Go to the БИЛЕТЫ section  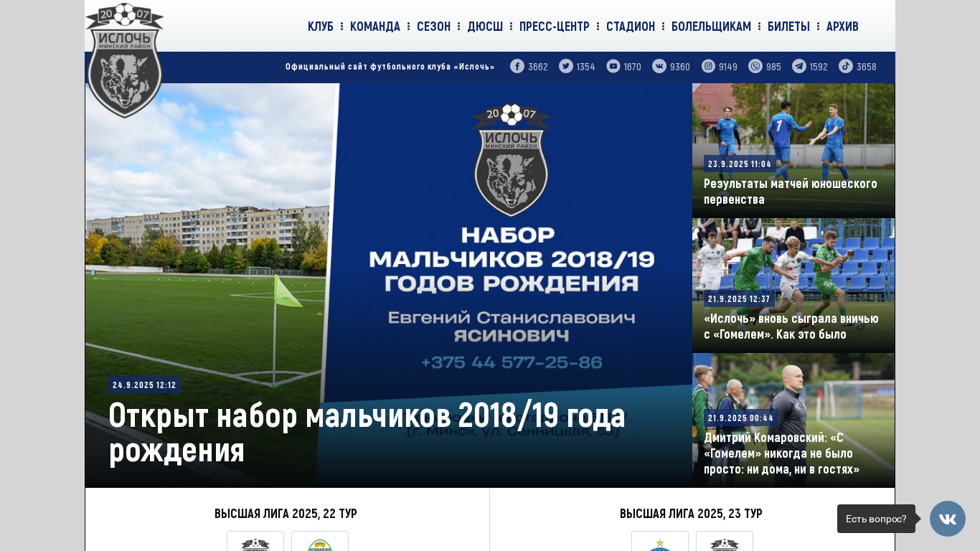(788, 27)
